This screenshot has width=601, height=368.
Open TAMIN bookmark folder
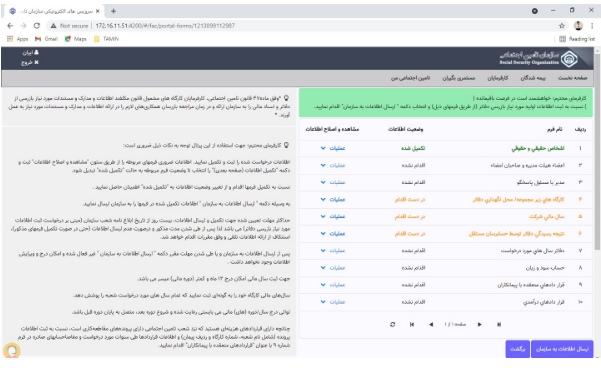(106, 39)
